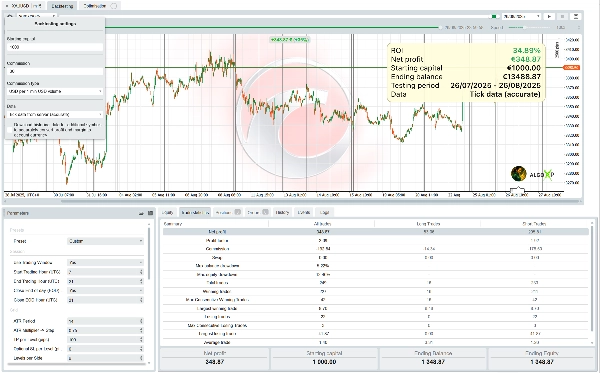
Task: Open the Events results tab
Action: click(303, 212)
